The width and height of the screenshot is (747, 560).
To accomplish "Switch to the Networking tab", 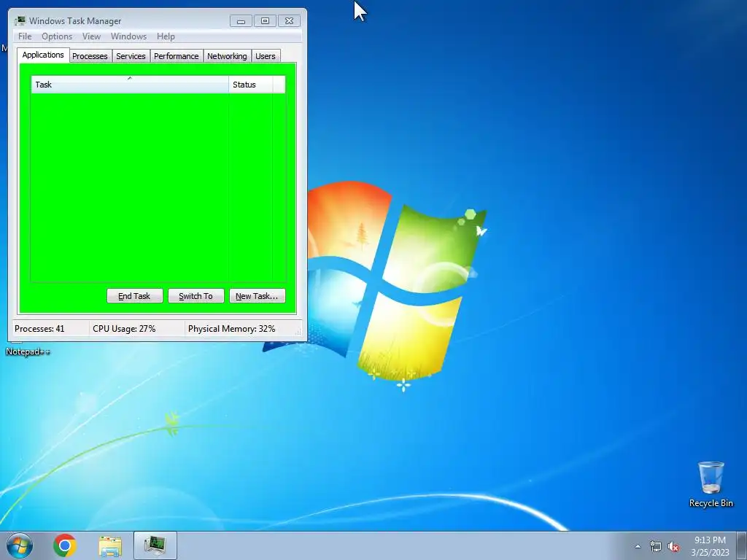I will [x=227, y=56].
